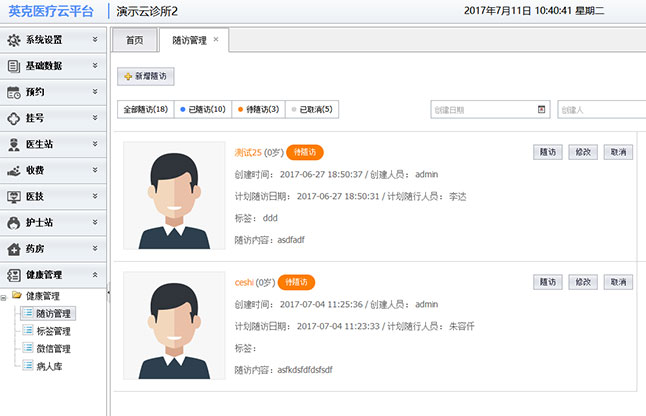
Task: Click the calendar icon in 创建日期 field
Action: pyautogui.click(x=542, y=109)
